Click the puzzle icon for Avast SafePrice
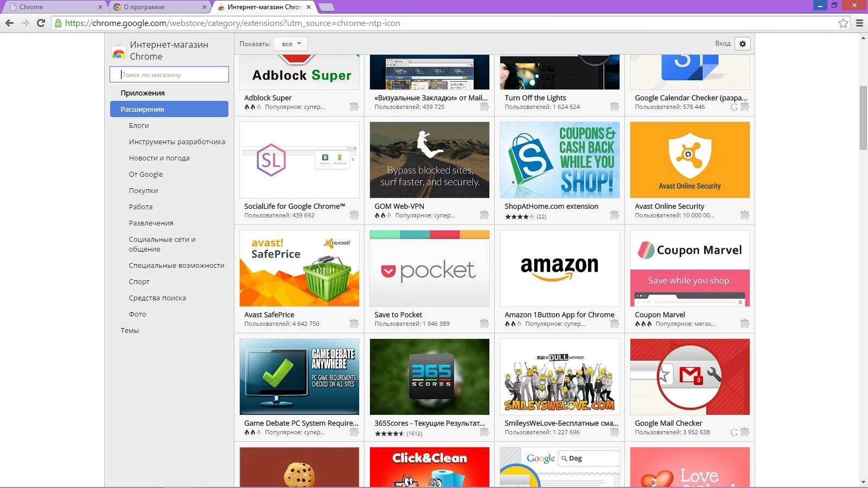This screenshot has width=868, height=488. click(354, 324)
